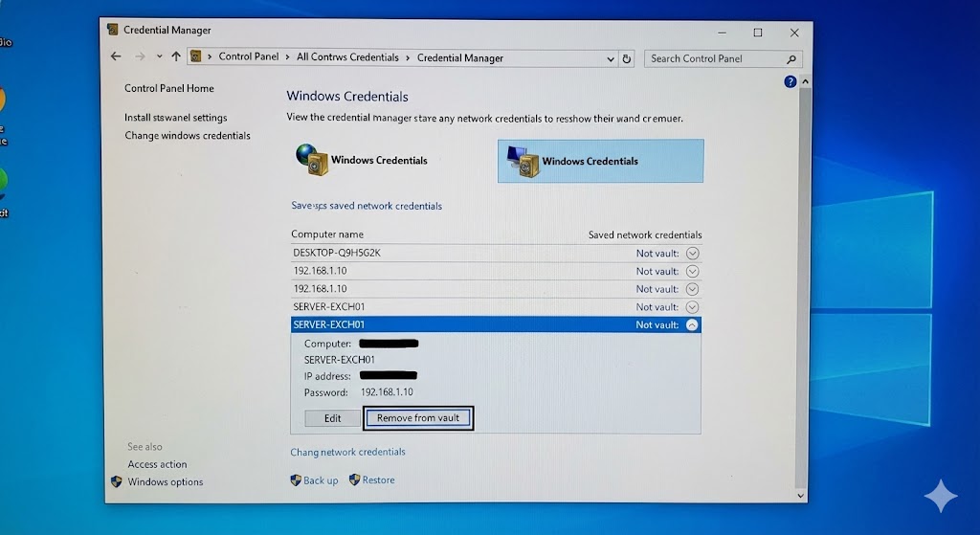Image resolution: width=980 pixels, height=535 pixels.
Task: Select the Control Panel breadcrumb
Action: point(249,56)
